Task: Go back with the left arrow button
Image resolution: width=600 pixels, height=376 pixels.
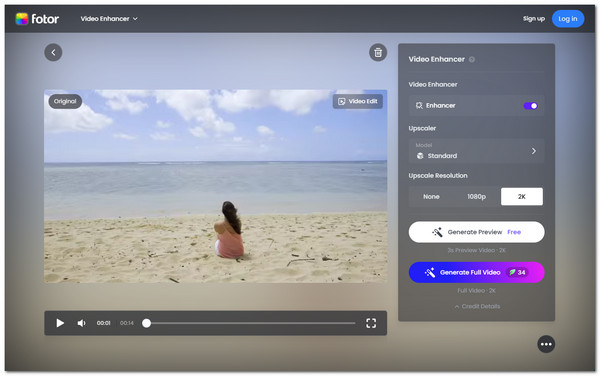Action: tap(53, 52)
